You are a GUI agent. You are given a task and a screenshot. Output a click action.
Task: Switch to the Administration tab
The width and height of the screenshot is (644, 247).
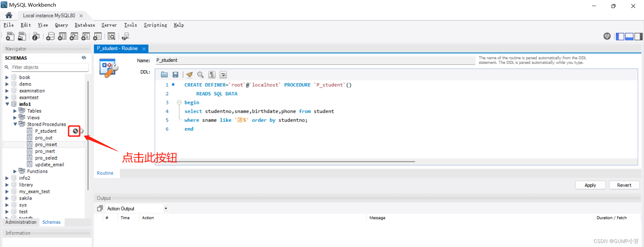(x=21, y=222)
